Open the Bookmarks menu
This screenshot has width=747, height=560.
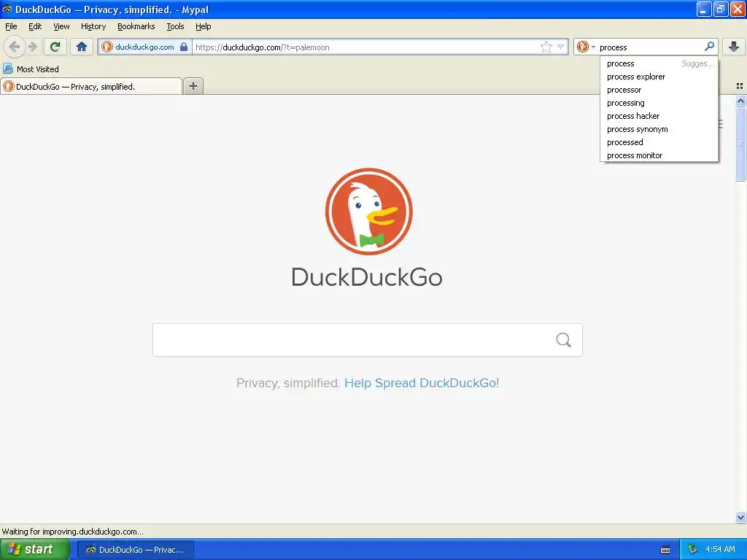click(136, 26)
